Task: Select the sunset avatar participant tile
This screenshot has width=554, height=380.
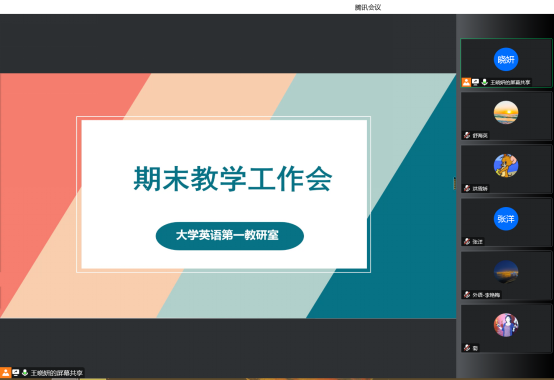Action: point(506,116)
